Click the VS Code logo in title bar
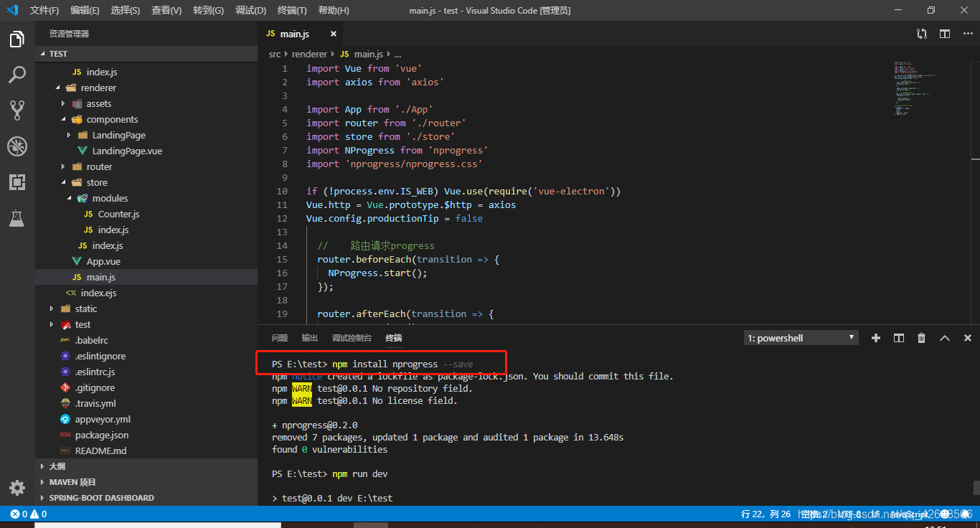This screenshot has width=980, height=528. (x=12, y=10)
